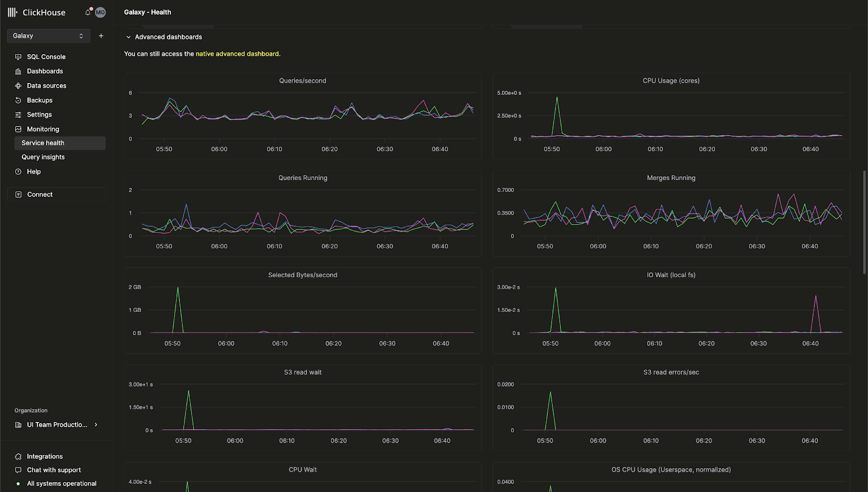Open the Data sources panel
The width and height of the screenshot is (868, 492).
pos(46,85)
